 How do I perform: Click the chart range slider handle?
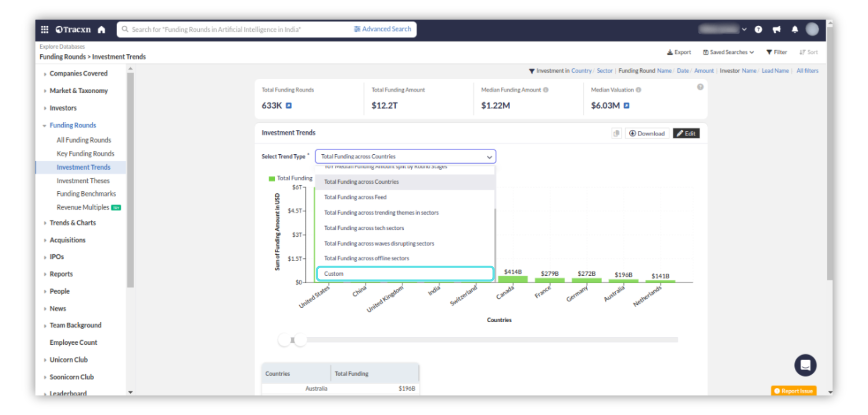[x=300, y=340]
